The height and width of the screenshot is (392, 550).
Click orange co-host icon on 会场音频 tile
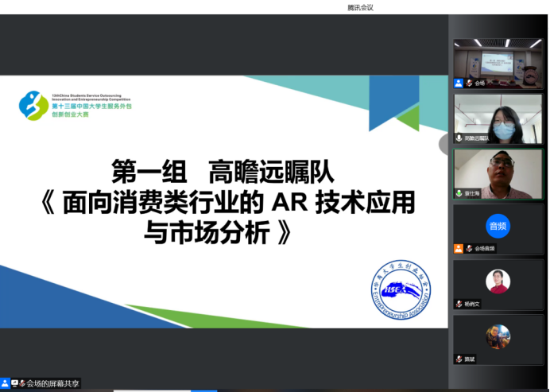459,248
